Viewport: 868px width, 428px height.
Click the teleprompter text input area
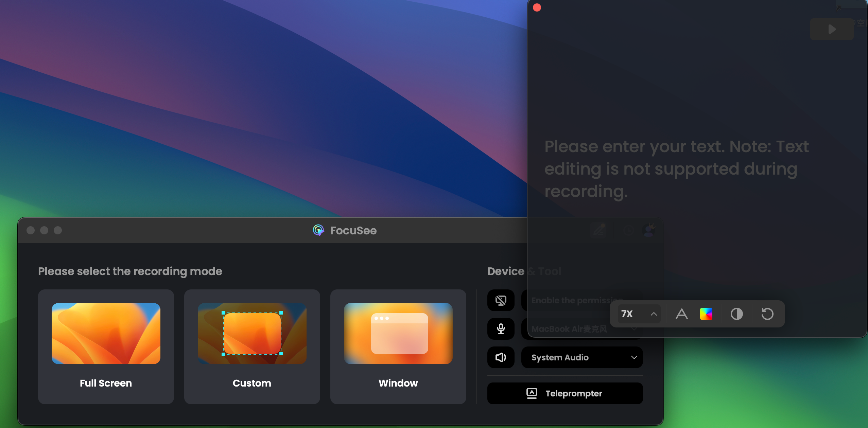[676, 168]
